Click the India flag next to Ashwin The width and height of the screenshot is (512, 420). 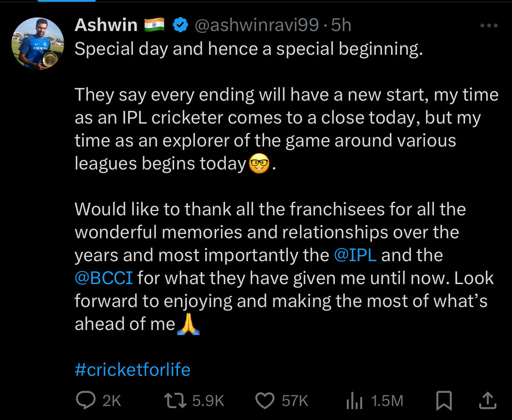(x=154, y=25)
